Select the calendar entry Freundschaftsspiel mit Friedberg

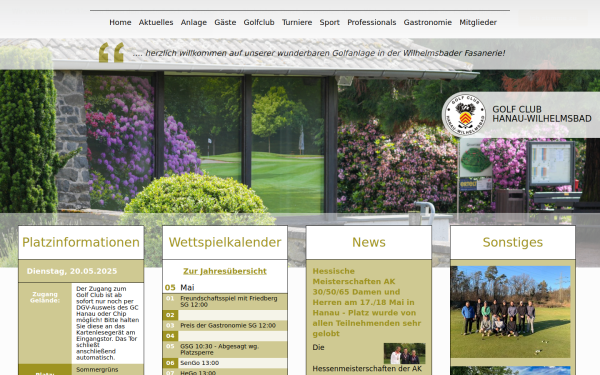pos(229,302)
